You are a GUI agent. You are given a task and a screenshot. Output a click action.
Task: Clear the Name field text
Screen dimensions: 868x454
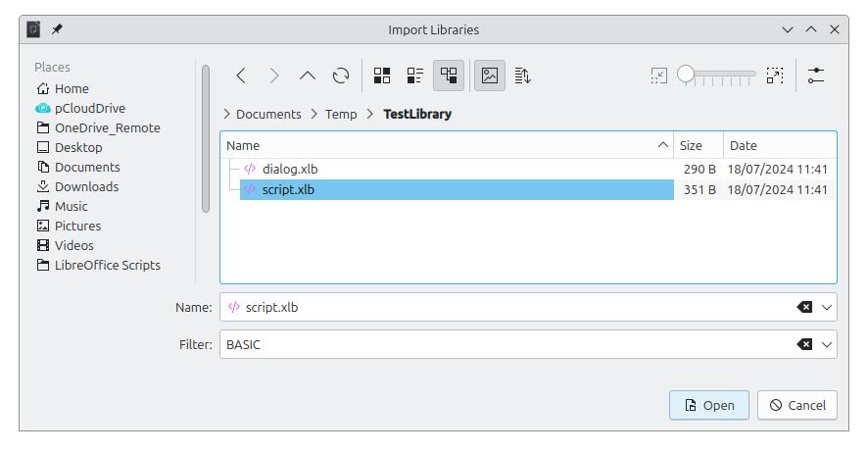tap(804, 307)
